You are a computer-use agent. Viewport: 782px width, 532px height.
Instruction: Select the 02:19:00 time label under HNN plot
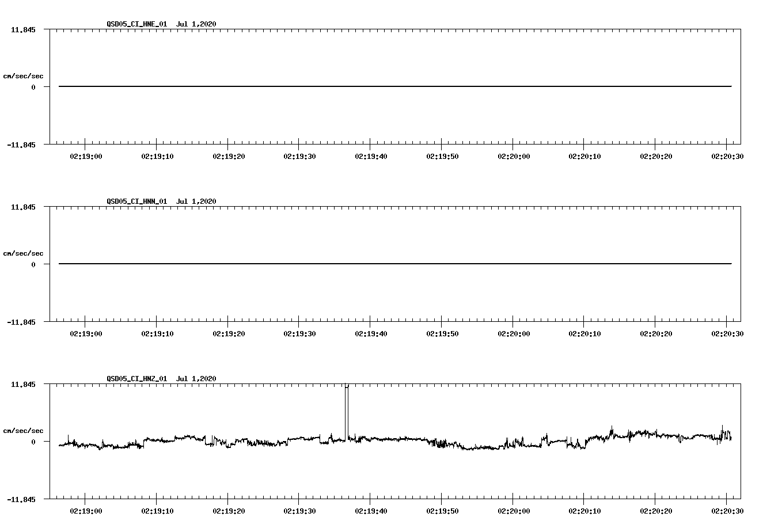coord(86,333)
